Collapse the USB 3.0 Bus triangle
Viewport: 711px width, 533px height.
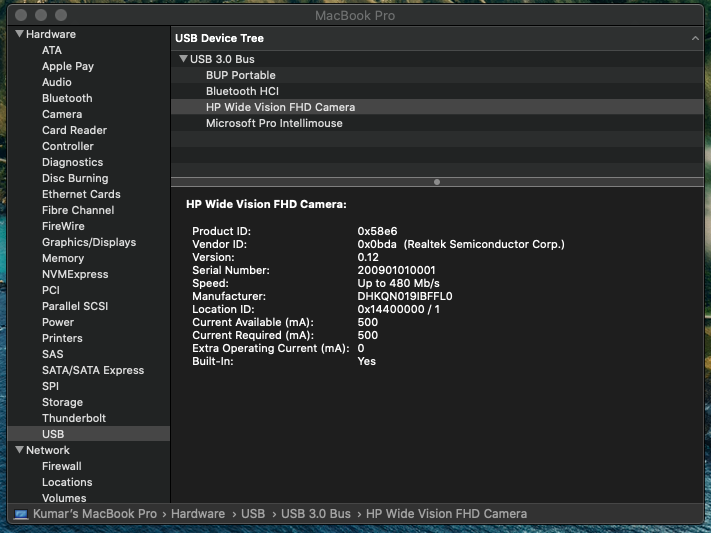(183, 59)
